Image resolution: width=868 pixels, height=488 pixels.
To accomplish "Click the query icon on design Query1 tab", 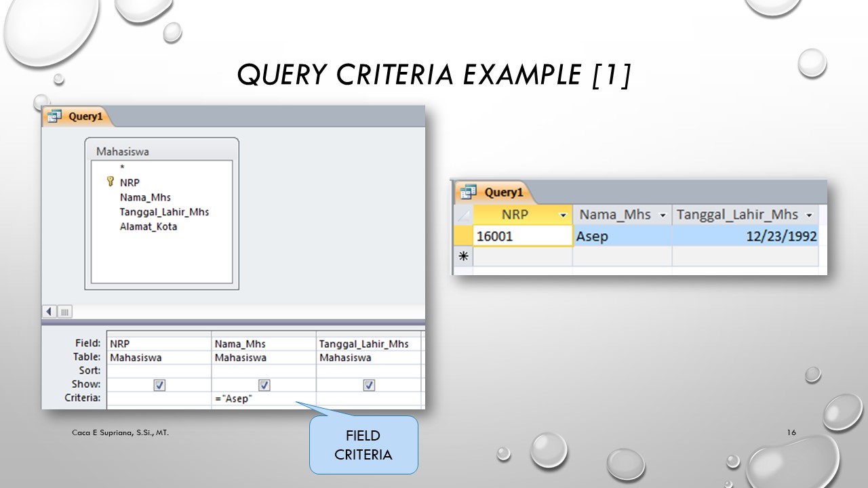I will tap(55, 116).
